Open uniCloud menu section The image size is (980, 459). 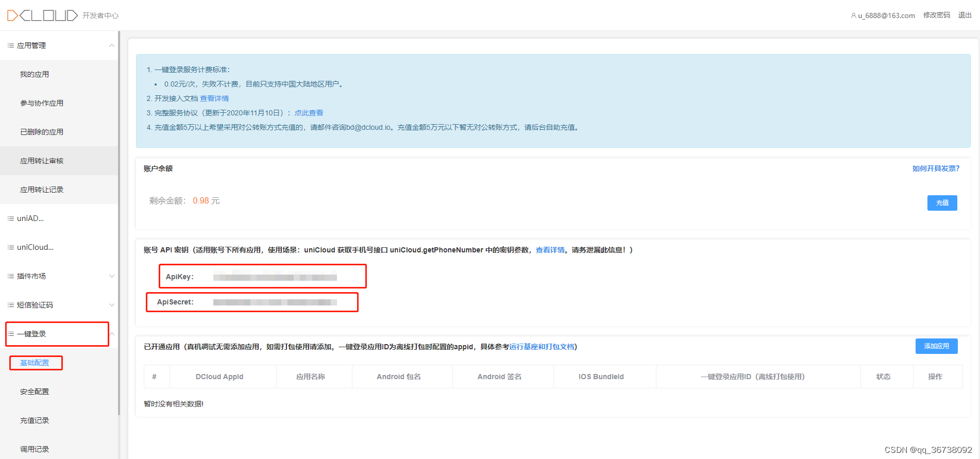[35, 247]
